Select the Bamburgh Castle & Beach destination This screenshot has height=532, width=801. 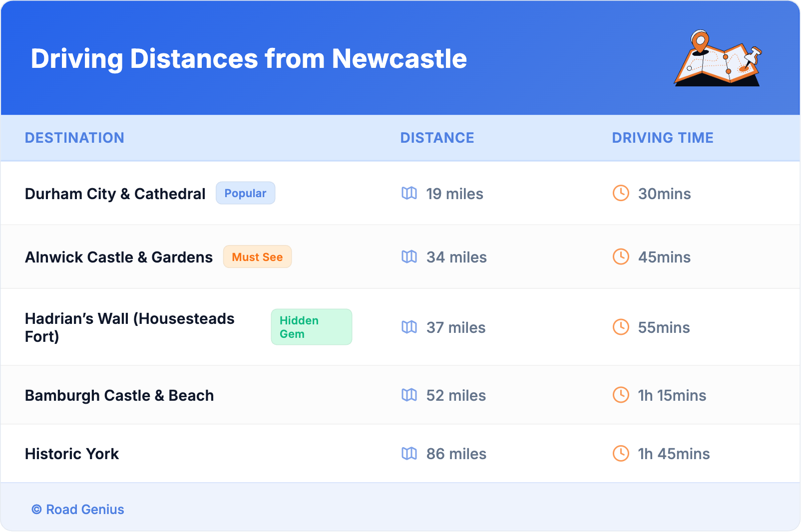point(119,395)
